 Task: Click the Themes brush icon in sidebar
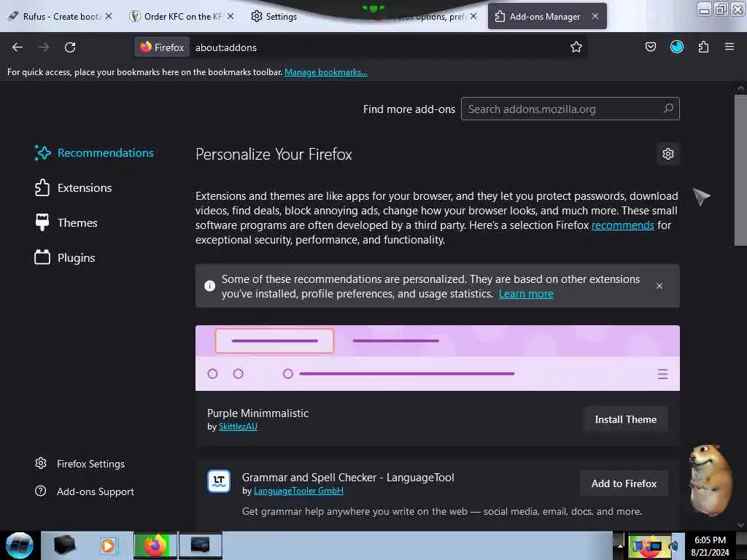point(42,222)
